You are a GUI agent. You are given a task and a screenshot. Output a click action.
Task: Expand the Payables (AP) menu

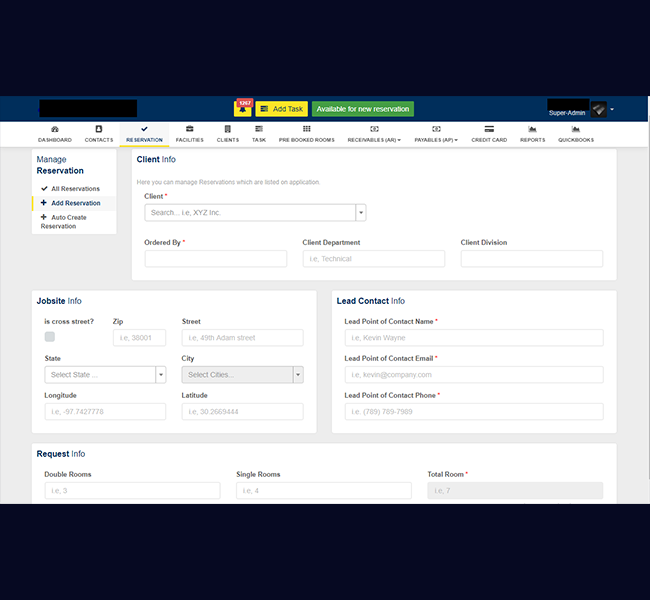click(436, 134)
